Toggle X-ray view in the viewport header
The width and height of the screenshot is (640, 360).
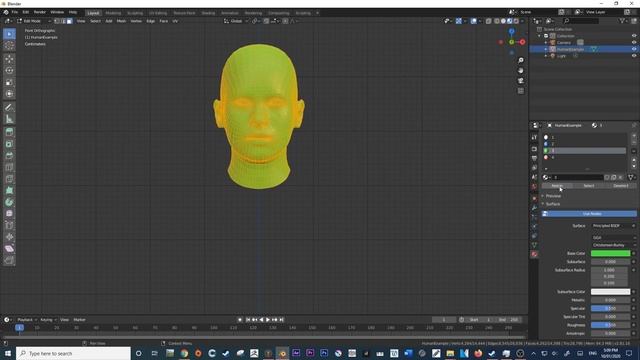point(489,21)
